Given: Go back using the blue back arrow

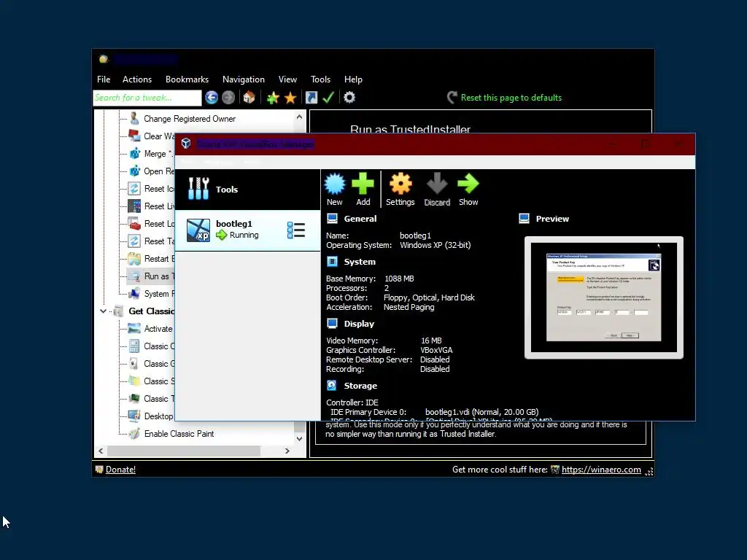Looking at the screenshot, I should [x=212, y=98].
